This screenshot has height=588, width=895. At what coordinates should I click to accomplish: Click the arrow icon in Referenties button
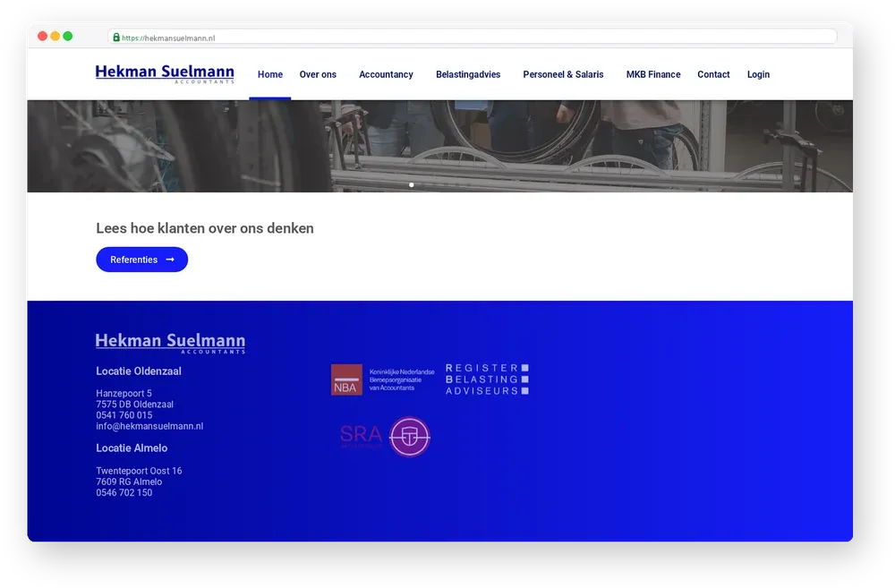pos(170,260)
